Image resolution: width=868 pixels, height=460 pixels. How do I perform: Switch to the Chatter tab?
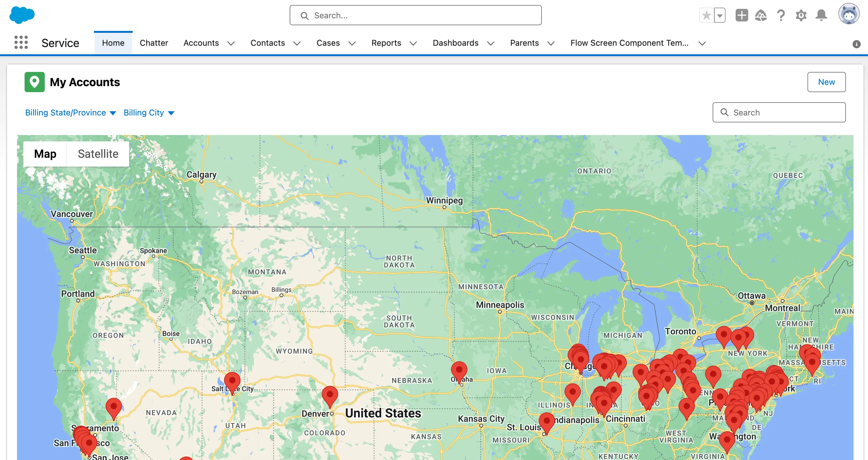[154, 43]
